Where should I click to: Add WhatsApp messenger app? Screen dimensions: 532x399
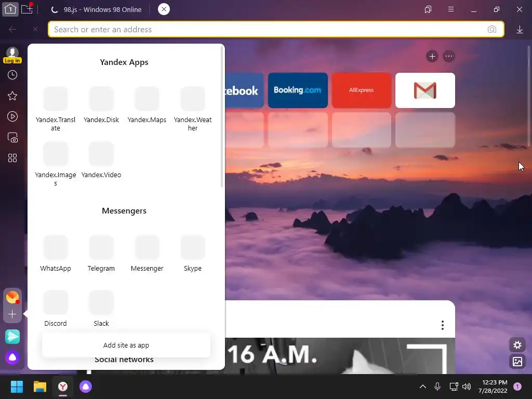click(56, 254)
